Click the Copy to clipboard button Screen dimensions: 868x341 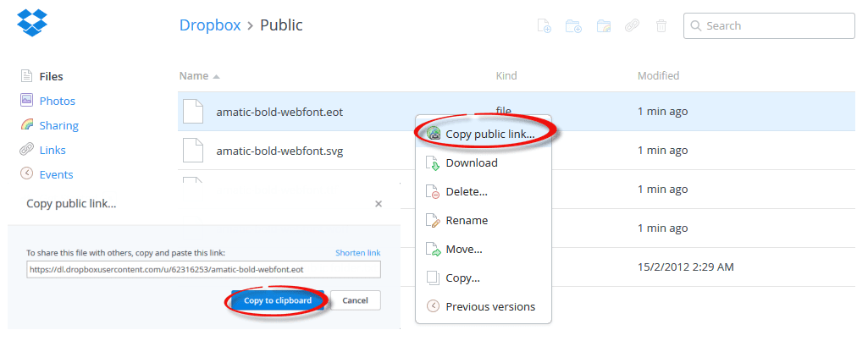coord(278,300)
